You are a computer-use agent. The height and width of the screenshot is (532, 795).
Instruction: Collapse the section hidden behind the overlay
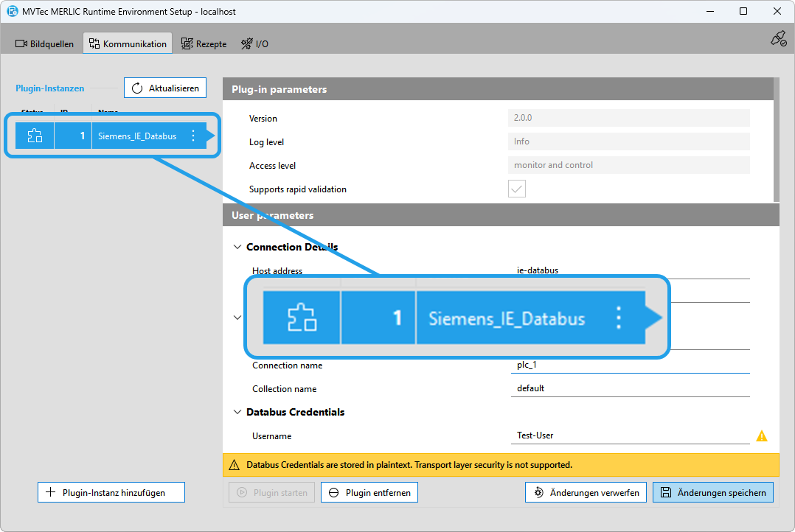click(x=237, y=318)
